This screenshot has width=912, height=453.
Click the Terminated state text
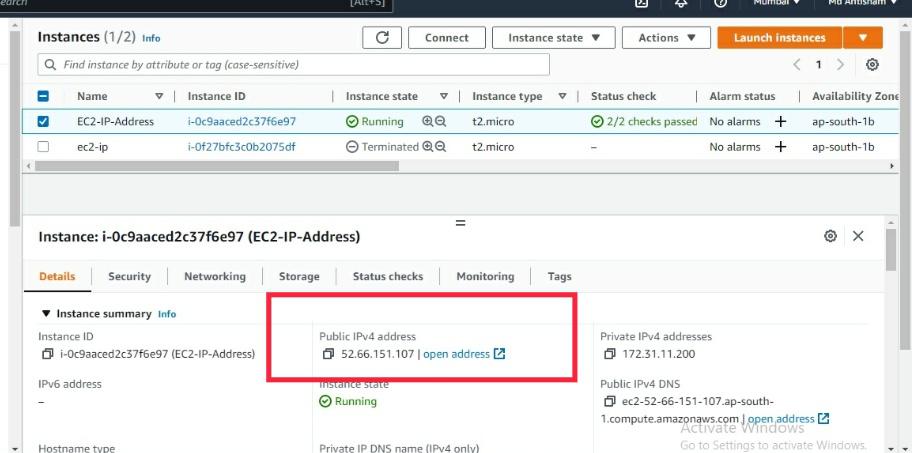tap(390, 147)
